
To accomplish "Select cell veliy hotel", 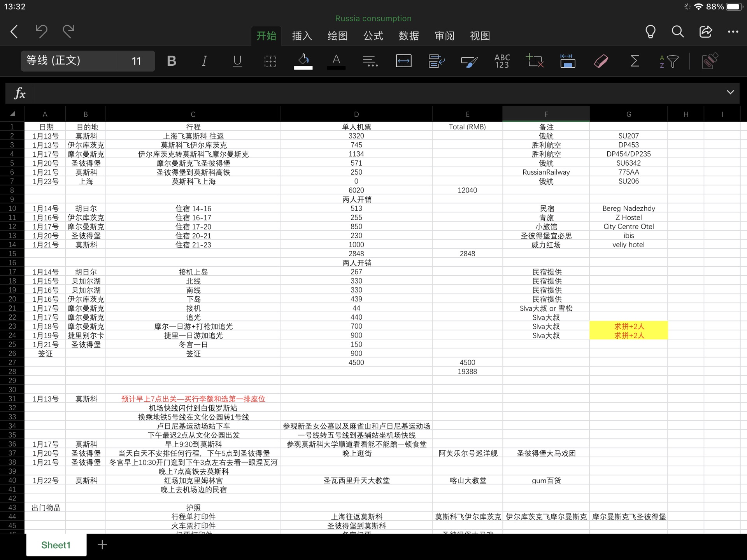I will [x=629, y=245].
